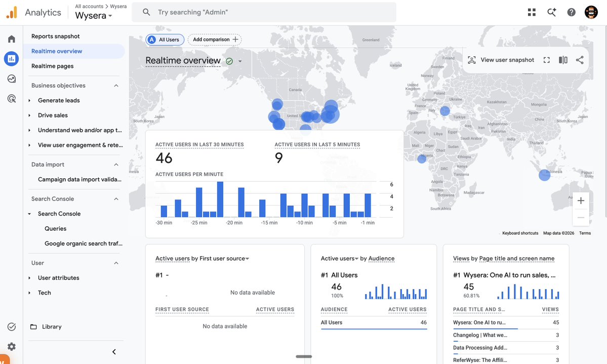Image resolution: width=607 pixels, height=364 pixels.
Task: Open the Explore icon in left rail
Action: [11, 78]
